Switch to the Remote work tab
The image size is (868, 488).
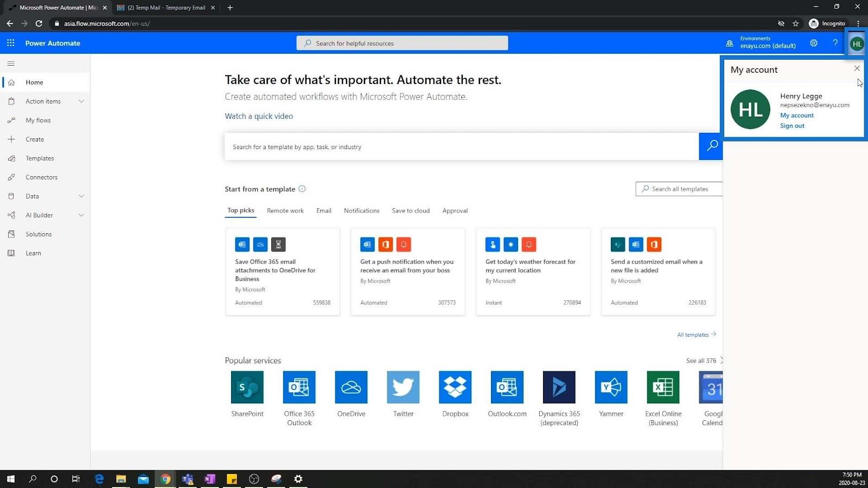pos(285,210)
